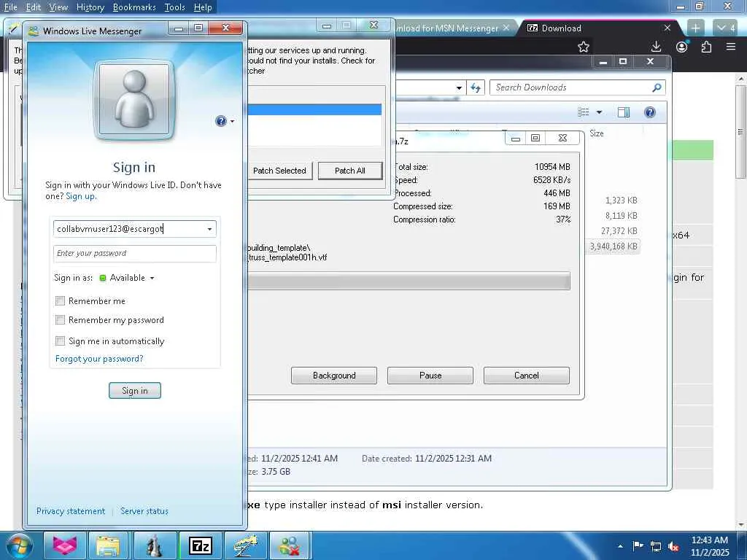Enable Sign me in automatically
747x560 pixels.
pyautogui.click(x=60, y=341)
